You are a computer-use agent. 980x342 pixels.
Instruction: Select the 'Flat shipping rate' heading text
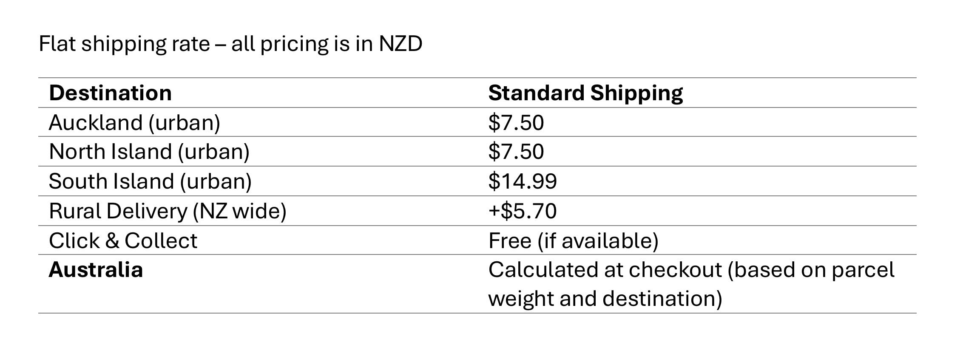coord(124,44)
